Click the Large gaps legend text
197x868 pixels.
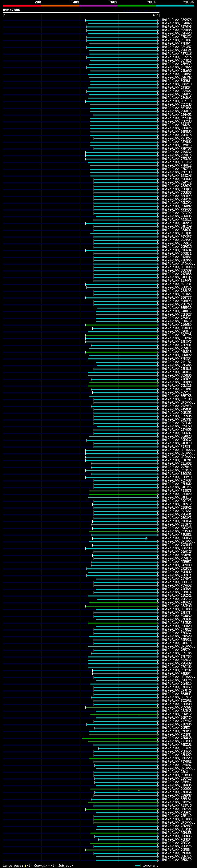coord(38,865)
